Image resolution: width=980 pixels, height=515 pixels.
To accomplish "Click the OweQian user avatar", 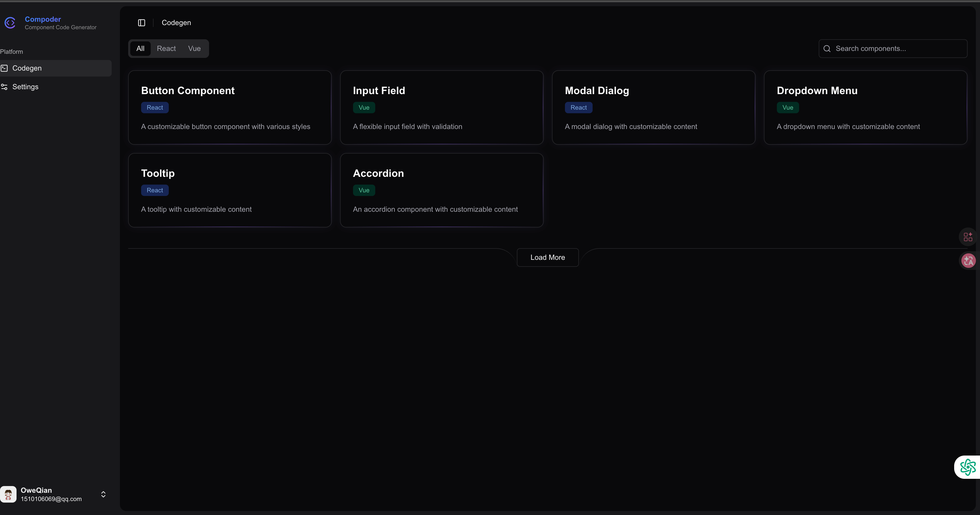I will pos(8,494).
